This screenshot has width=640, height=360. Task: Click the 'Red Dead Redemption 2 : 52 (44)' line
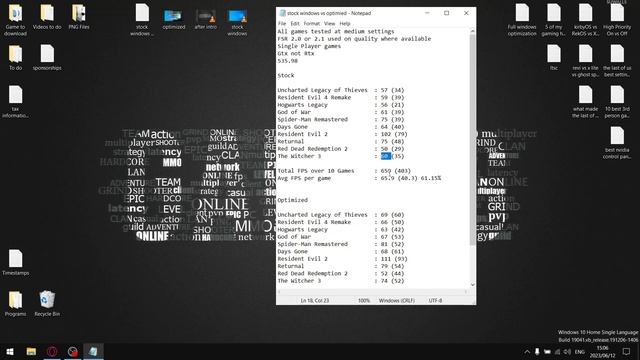click(341, 273)
